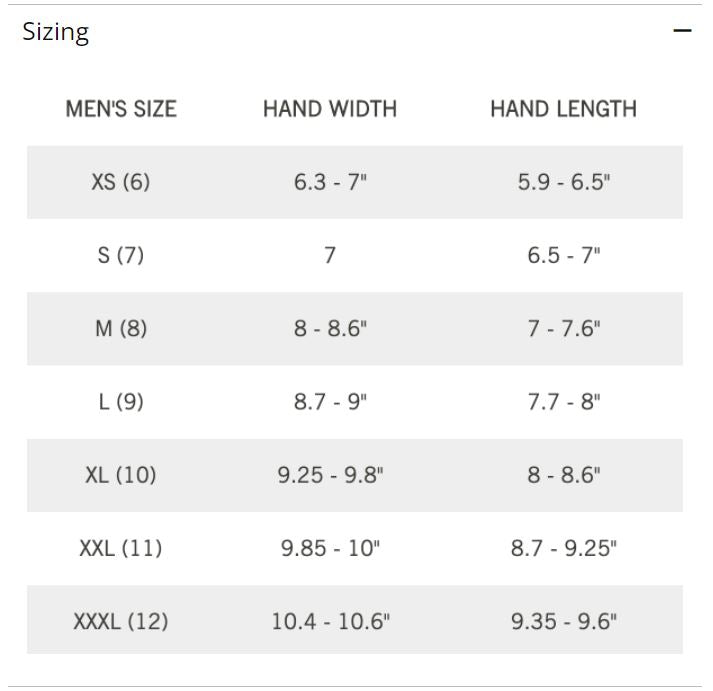Select hand length value 5.9 - 6.5"

(x=564, y=182)
